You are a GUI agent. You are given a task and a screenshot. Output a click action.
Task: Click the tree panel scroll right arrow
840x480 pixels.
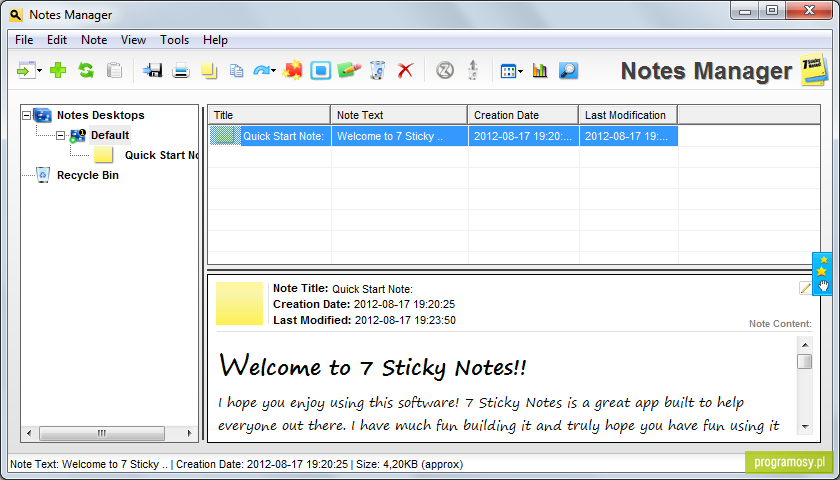[189, 433]
